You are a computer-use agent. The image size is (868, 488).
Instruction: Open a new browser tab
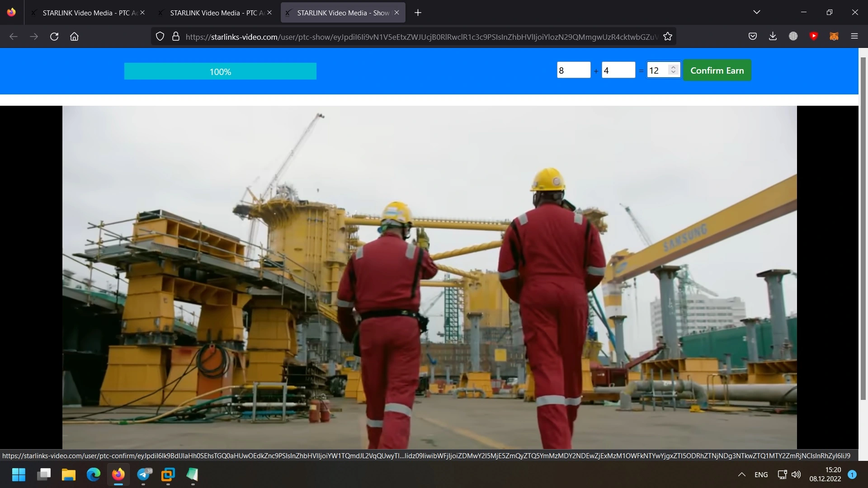418,13
